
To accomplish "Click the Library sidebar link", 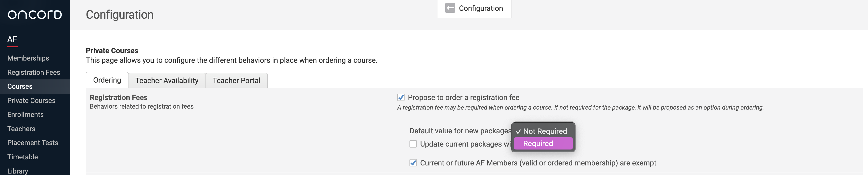I will (18, 171).
